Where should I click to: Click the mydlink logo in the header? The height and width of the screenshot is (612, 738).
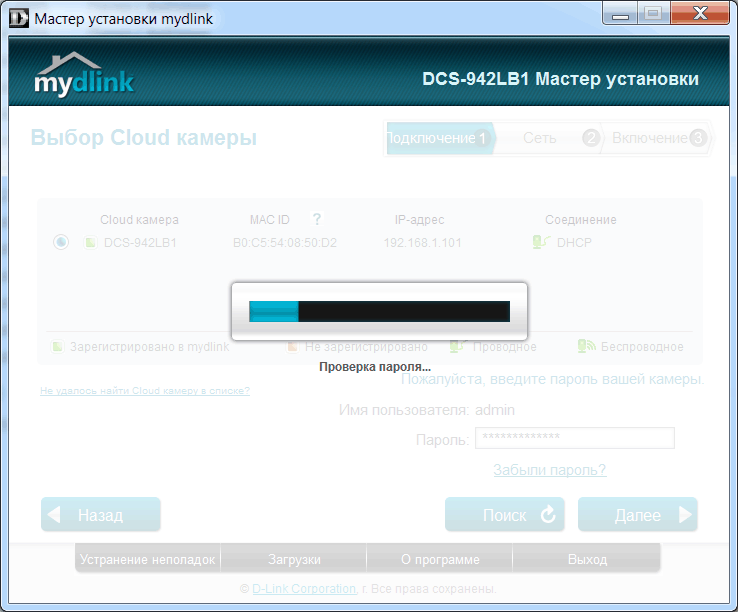coord(84,75)
